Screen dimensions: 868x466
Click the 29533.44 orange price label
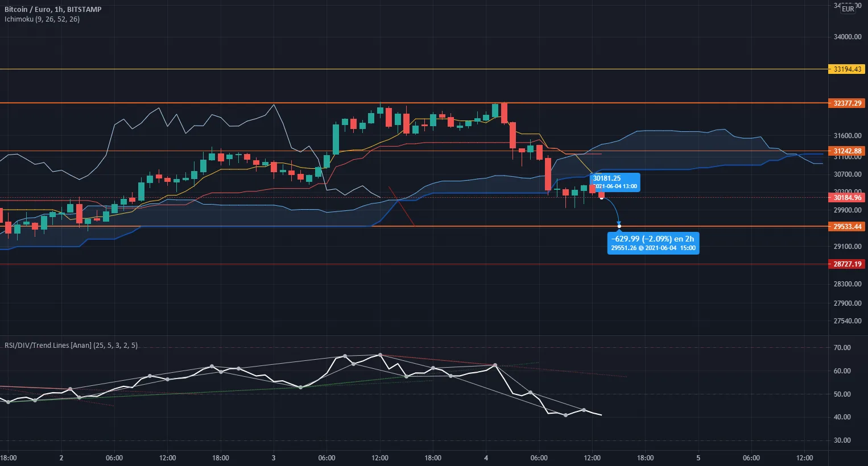pos(846,227)
